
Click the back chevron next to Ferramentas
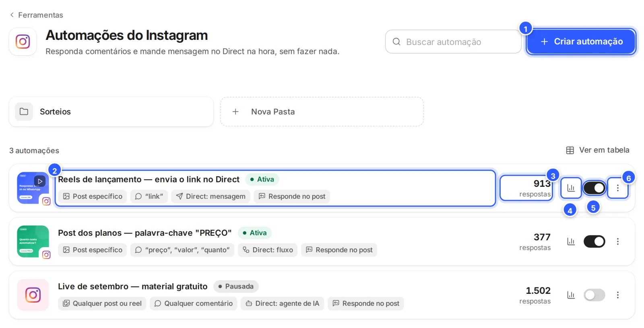tap(12, 15)
